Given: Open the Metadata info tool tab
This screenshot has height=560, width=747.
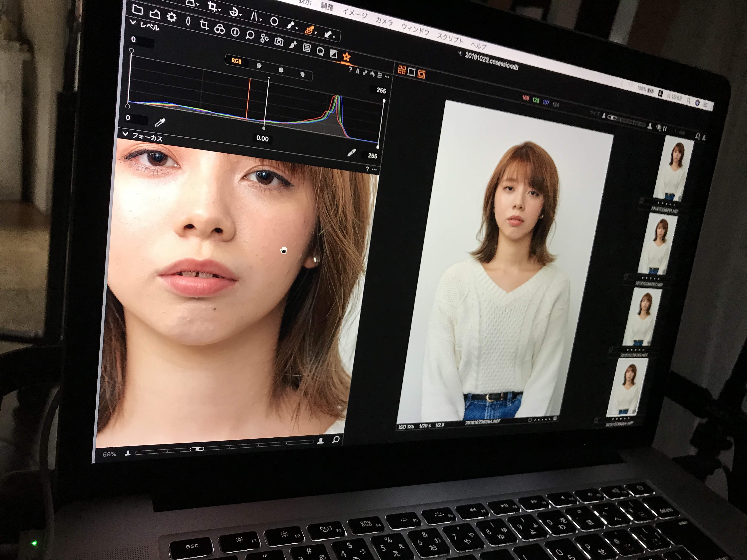Looking at the screenshot, I should [x=235, y=32].
